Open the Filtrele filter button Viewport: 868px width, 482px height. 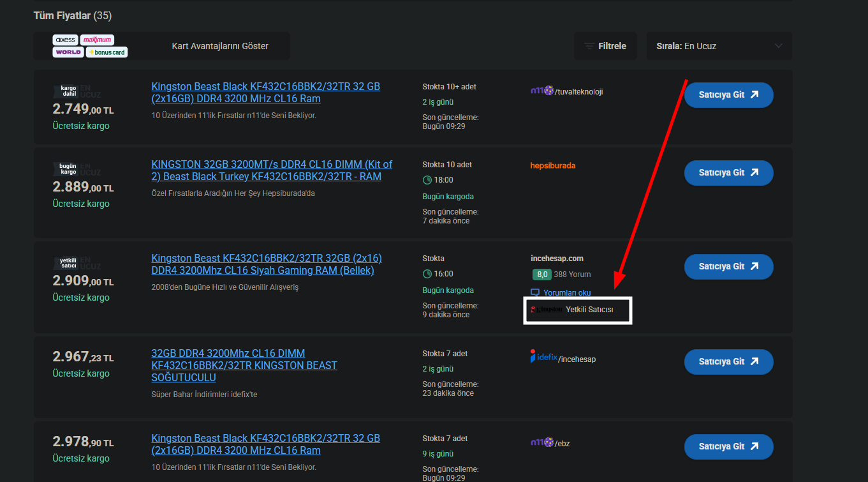tap(605, 46)
